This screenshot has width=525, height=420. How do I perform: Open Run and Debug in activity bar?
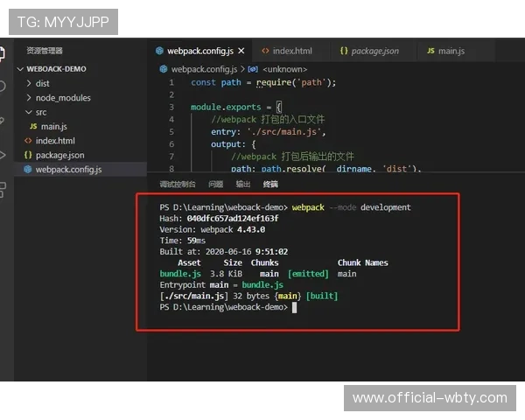(x=3, y=155)
